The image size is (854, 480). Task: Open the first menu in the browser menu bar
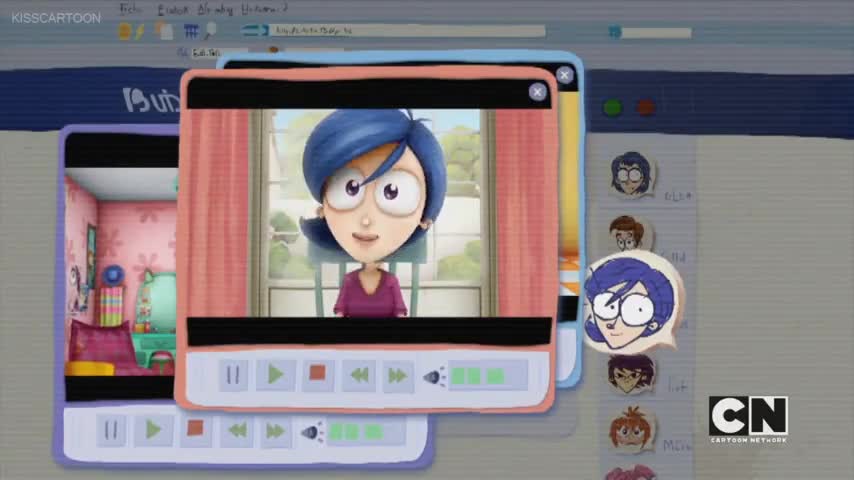coord(131,9)
